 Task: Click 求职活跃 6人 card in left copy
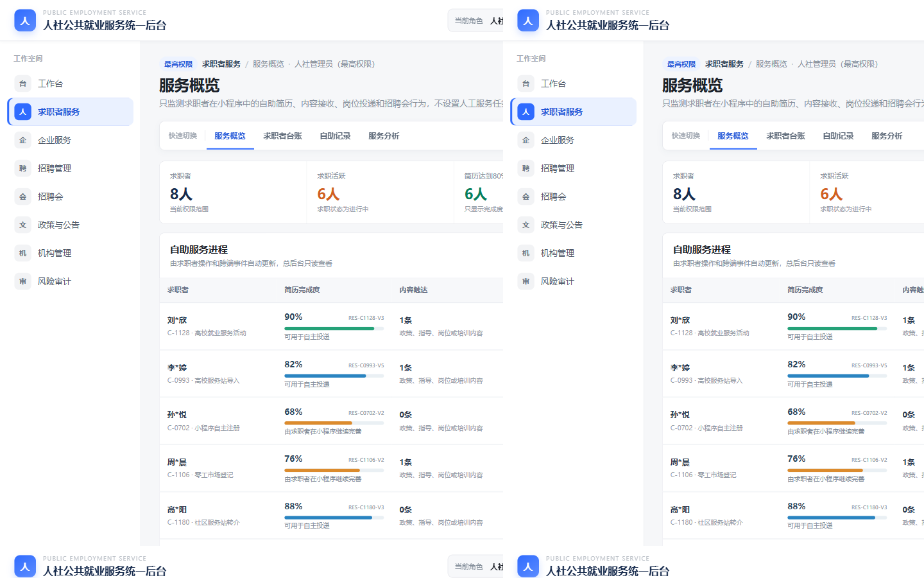pos(381,193)
